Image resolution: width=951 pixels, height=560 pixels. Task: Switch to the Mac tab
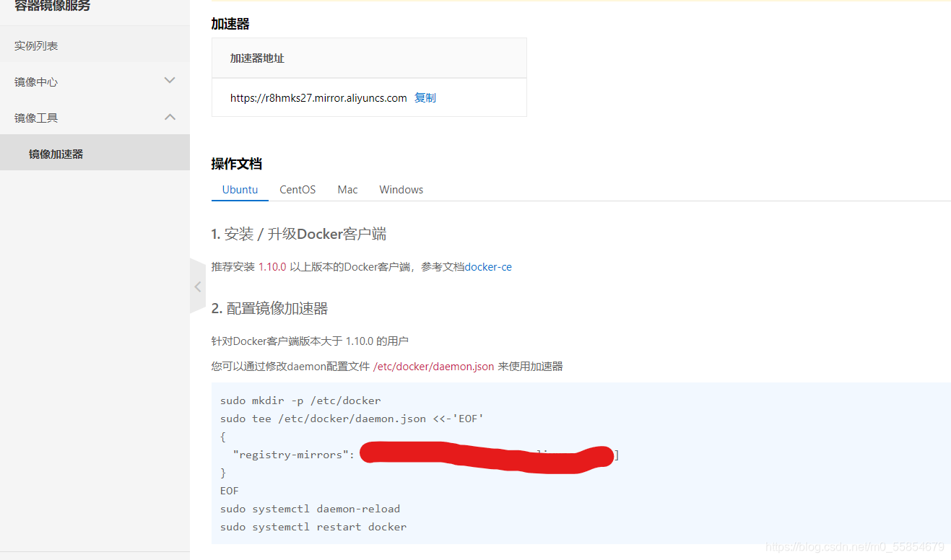pyautogui.click(x=347, y=189)
